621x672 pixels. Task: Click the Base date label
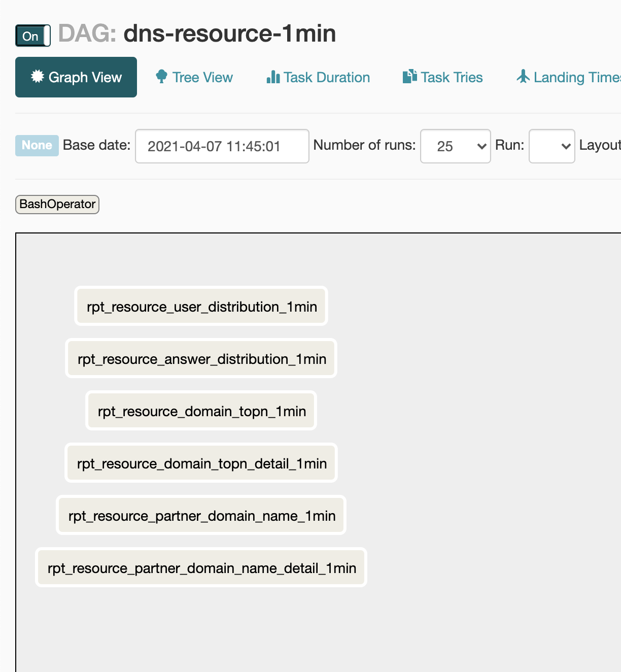tap(96, 145)
